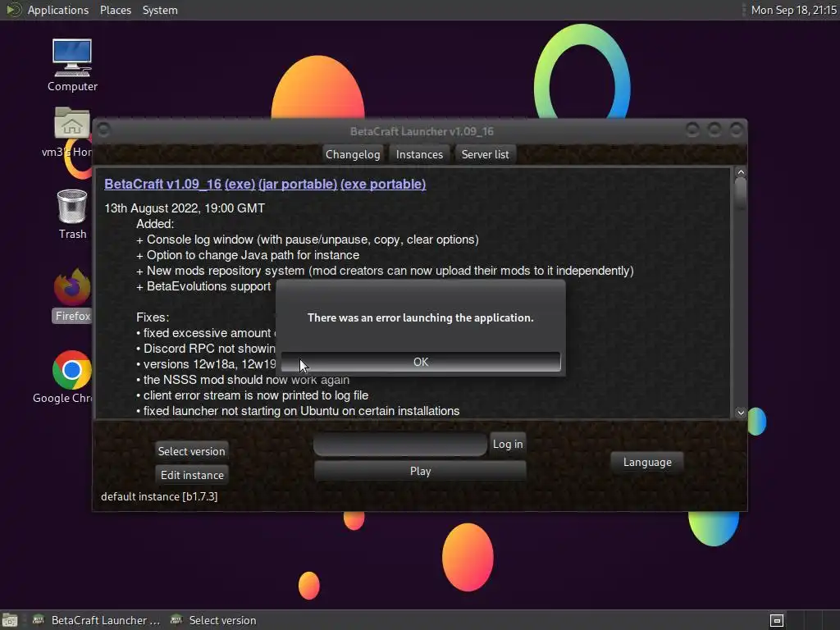Click the client error stream changelog line
This screenshot has height=630, width=840.
253,395
